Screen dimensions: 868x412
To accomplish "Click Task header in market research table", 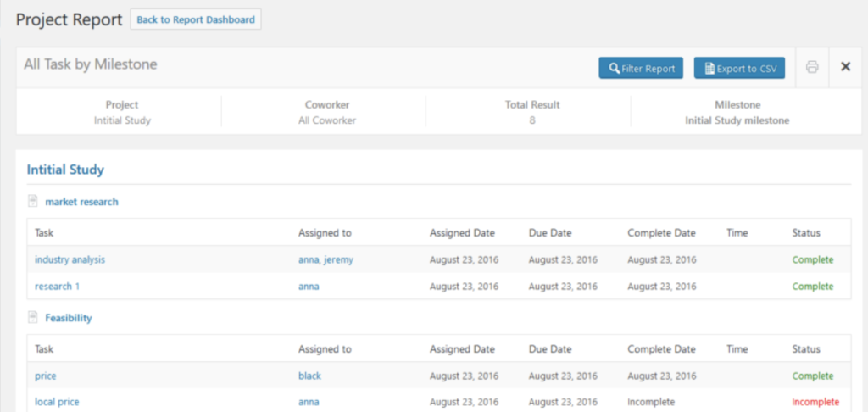I will tap(44, 233).
